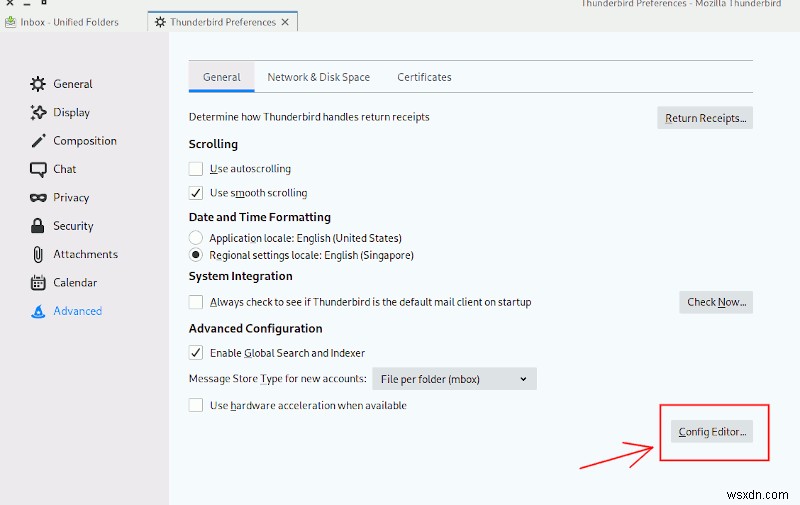The width and height of the screenshot is (800, 505).
Task: Click the Chat speech bubble icon
Action: pos(38,169)
